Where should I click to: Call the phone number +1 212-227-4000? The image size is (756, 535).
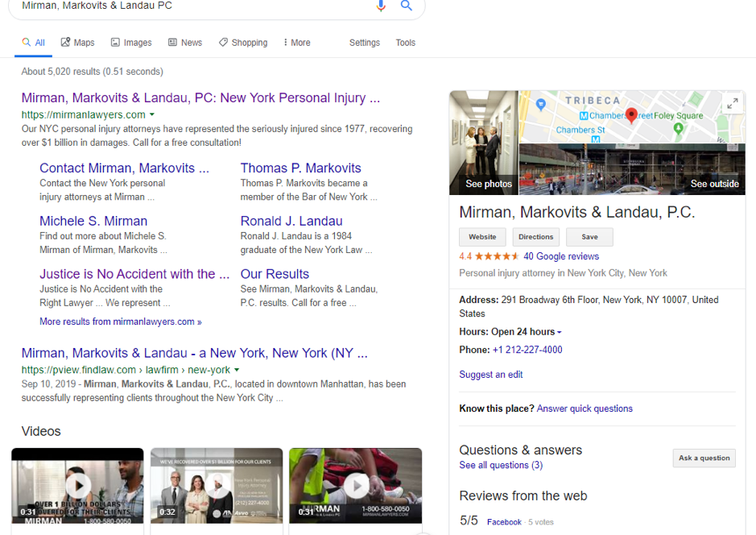(x=527, y=350)
